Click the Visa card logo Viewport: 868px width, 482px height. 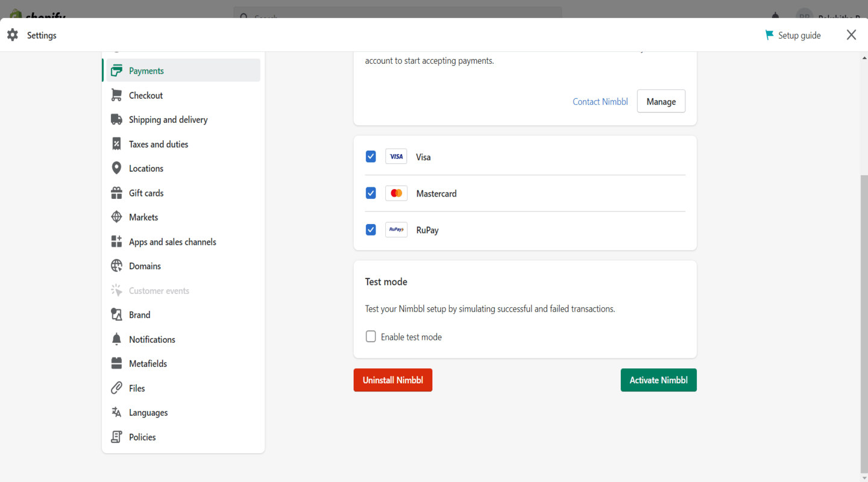pyautogui.click(x=396, y=157)
